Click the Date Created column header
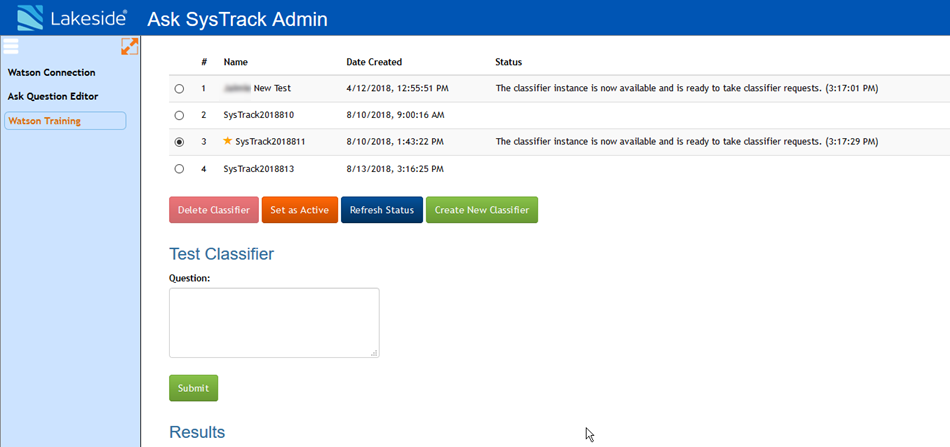This screenshot has height=447, width=950. pyautogui.click(x=374, y=62)
